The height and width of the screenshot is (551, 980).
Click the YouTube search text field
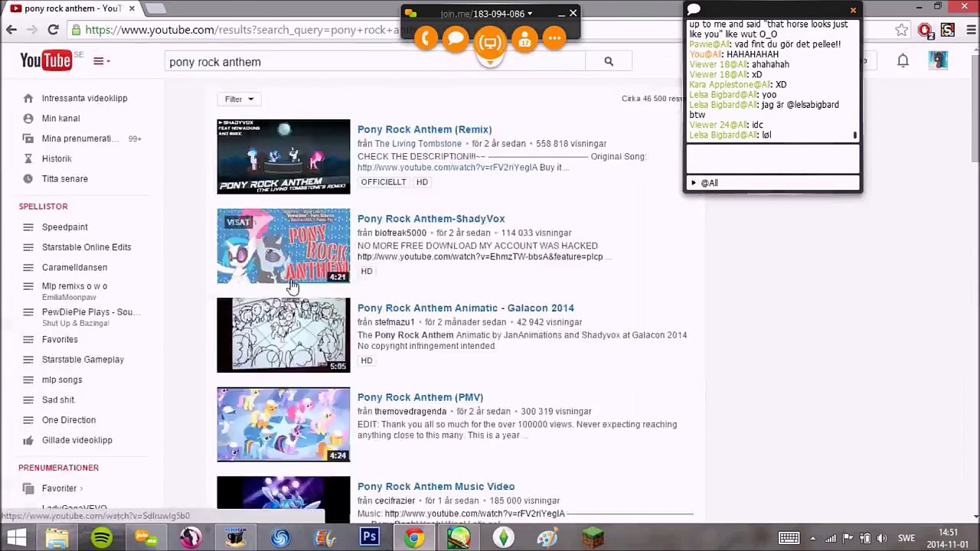pyautogui.click(x=375, y=61)
